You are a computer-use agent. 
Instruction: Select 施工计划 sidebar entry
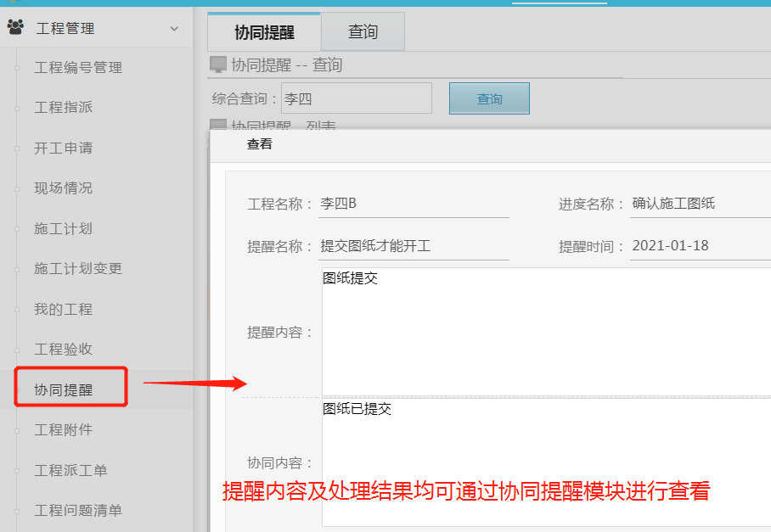click(63, 229)
